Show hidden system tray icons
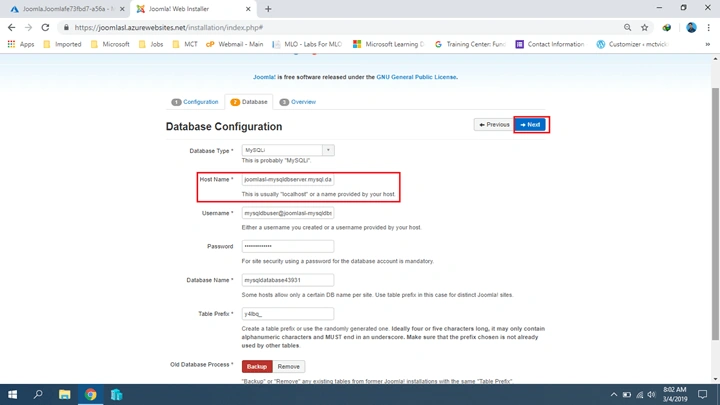The width and height of the screenshot is (720, 405). [x=613, y=394]
